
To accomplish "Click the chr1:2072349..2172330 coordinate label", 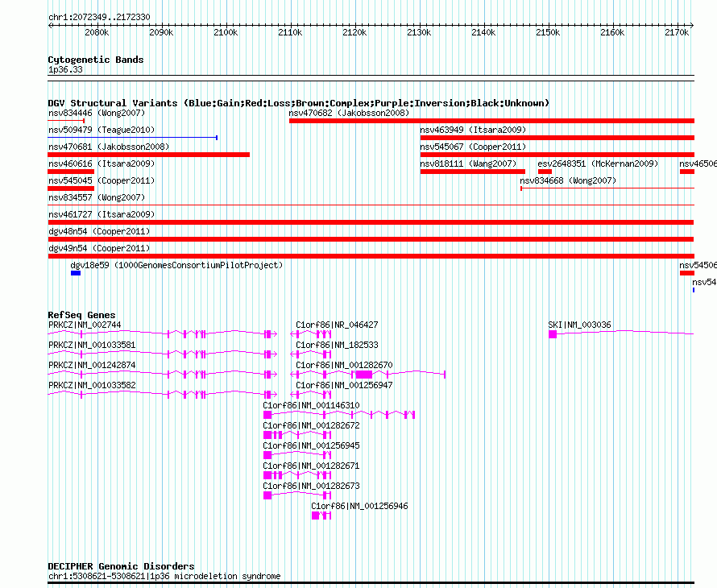I will point(99,17).
